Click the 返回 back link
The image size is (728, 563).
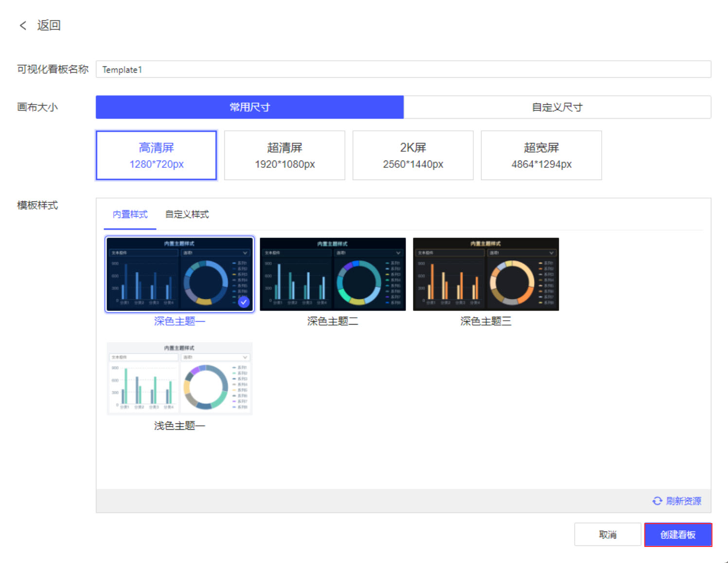(49, 25)
